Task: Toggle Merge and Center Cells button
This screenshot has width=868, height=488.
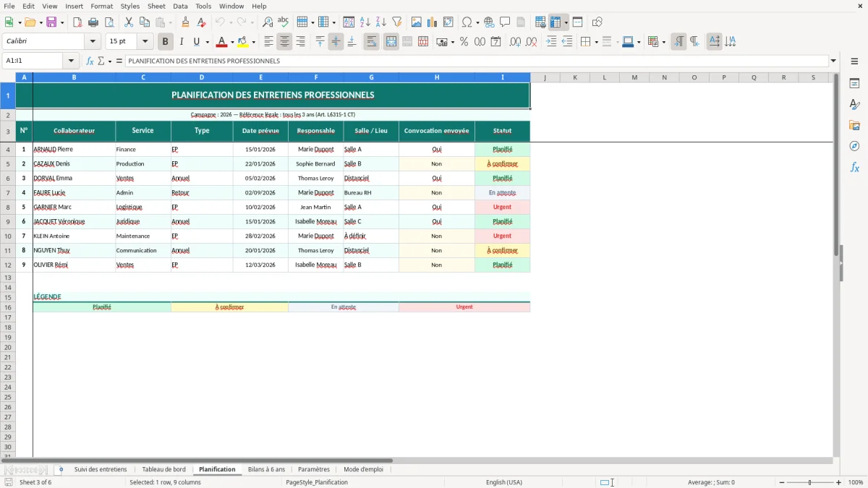Action: (x=391, y=42)
